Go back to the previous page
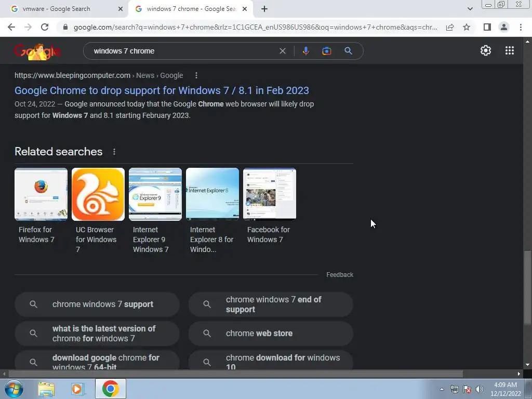The image size is (532, 399). pyautogui.click(x=11, y=27)
